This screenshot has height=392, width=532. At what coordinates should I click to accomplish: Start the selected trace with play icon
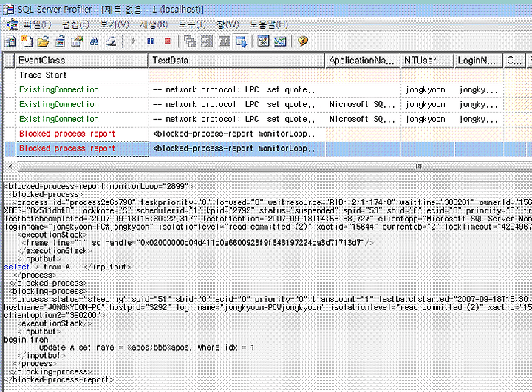[133, 41]
